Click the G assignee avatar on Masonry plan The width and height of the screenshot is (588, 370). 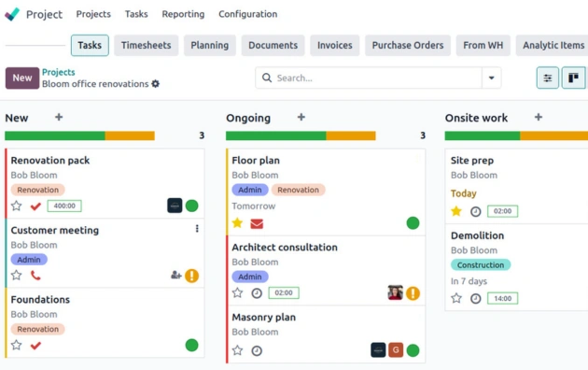coord(396,350)
